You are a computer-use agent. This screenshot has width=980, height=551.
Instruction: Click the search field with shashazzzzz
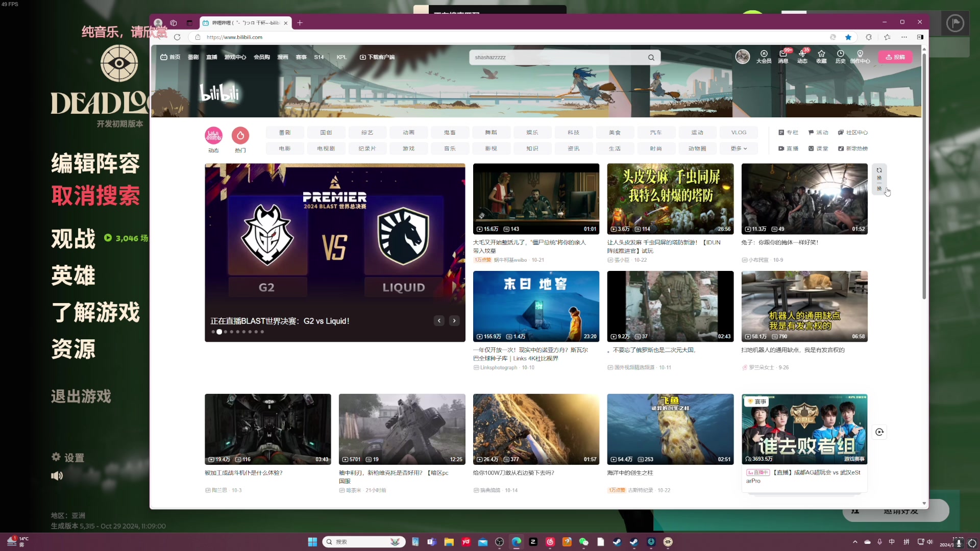(556, 58)
